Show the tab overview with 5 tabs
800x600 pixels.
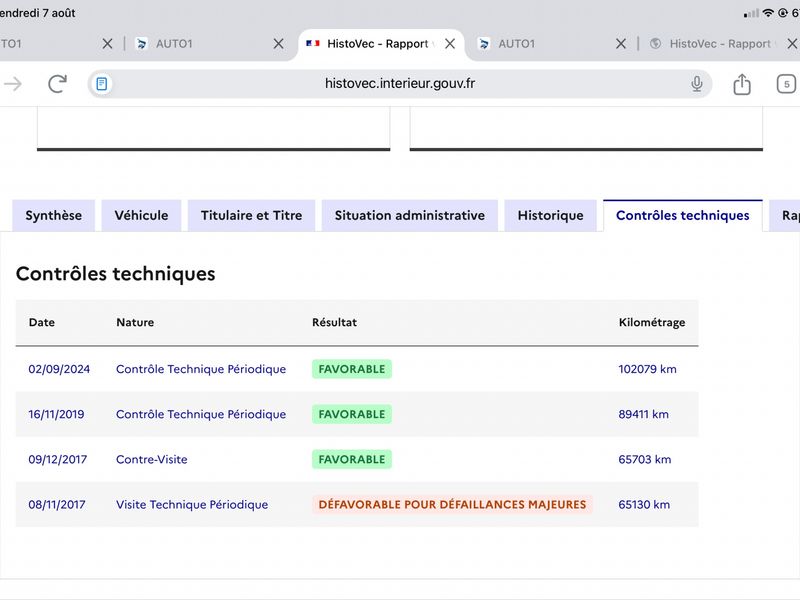tap(786, 84)
